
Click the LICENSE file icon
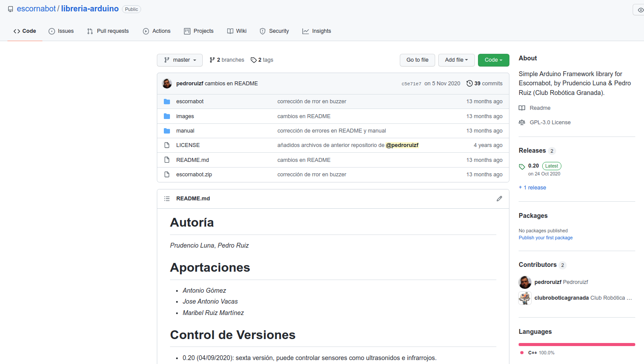[x=167, y=145]
